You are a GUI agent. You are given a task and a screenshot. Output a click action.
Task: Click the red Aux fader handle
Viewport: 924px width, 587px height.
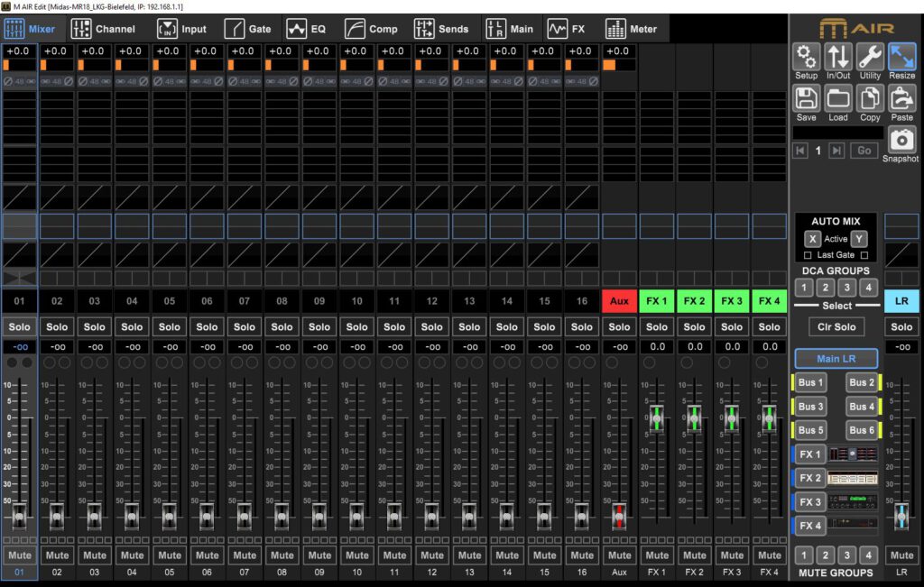619,515
